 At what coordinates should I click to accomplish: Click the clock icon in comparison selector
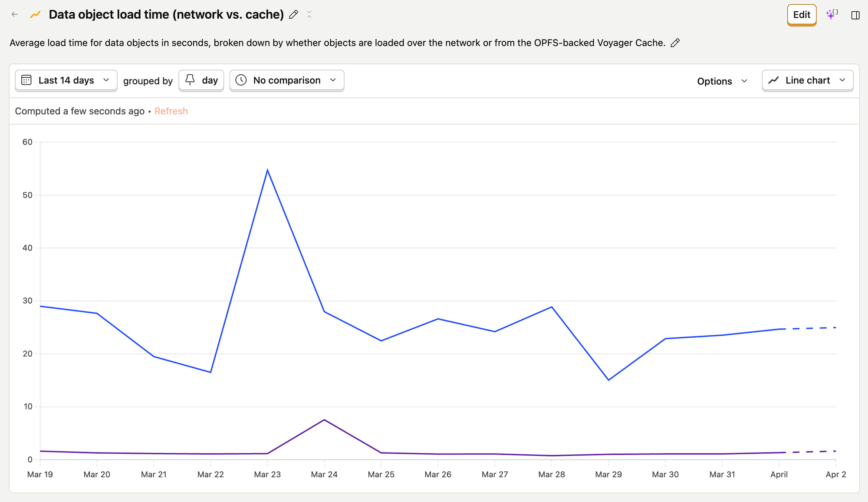241,80
